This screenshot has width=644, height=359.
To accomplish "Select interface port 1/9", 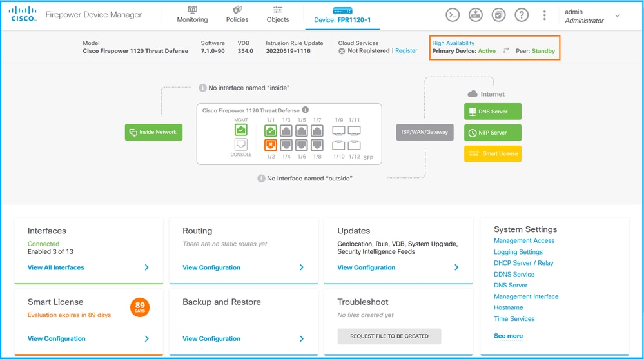I will coord(339,131).
